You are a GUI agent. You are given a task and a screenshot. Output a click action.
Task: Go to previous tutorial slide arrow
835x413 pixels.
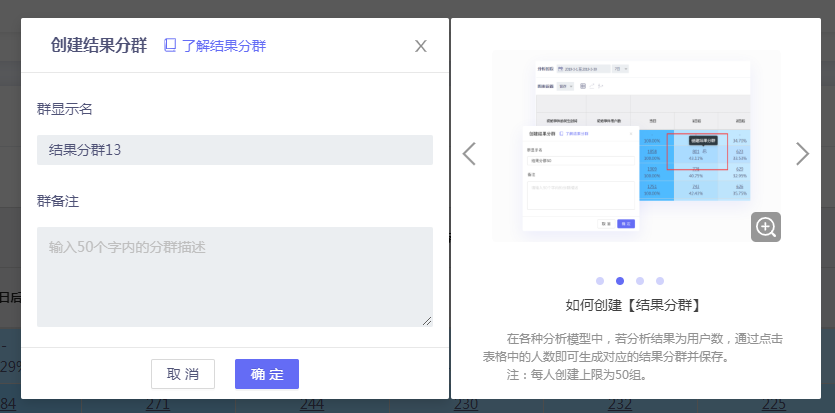point(468,153)
